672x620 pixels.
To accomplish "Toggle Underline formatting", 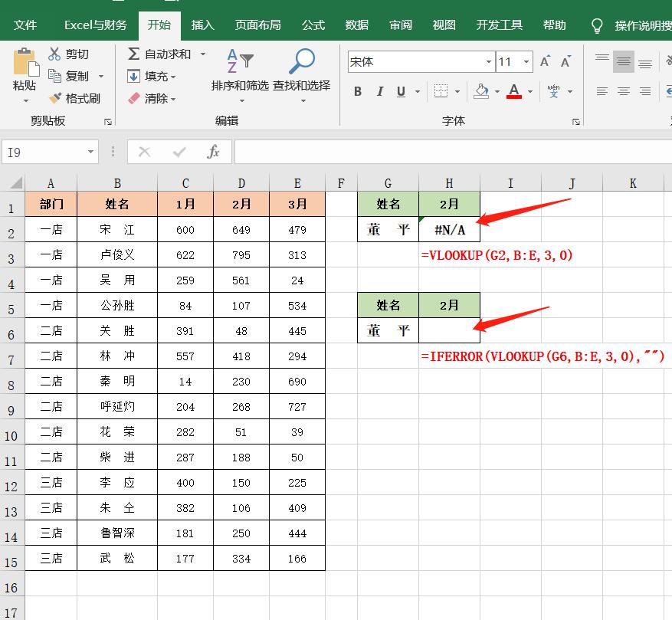I will 401,92.
